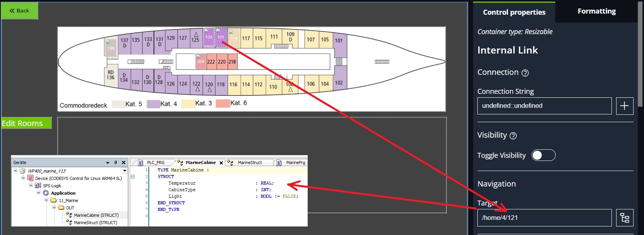
Task: Click the Connection help question mark icon
Action: pos(525,73)
